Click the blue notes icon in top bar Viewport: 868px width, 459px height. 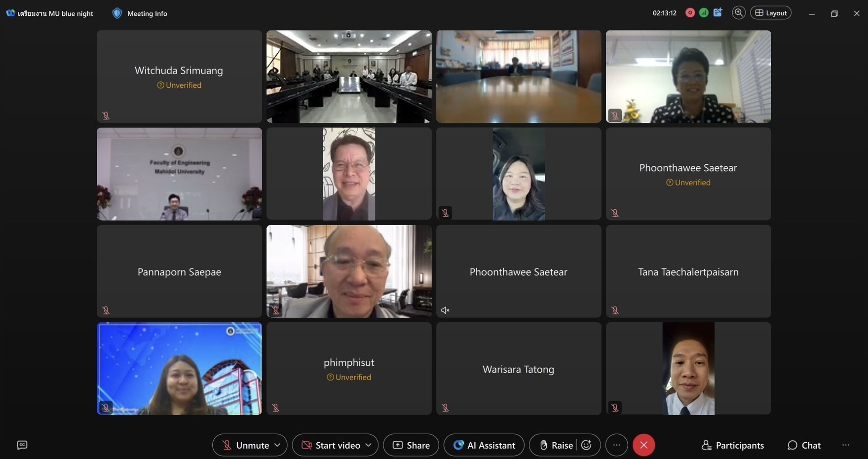click(717, 13)
